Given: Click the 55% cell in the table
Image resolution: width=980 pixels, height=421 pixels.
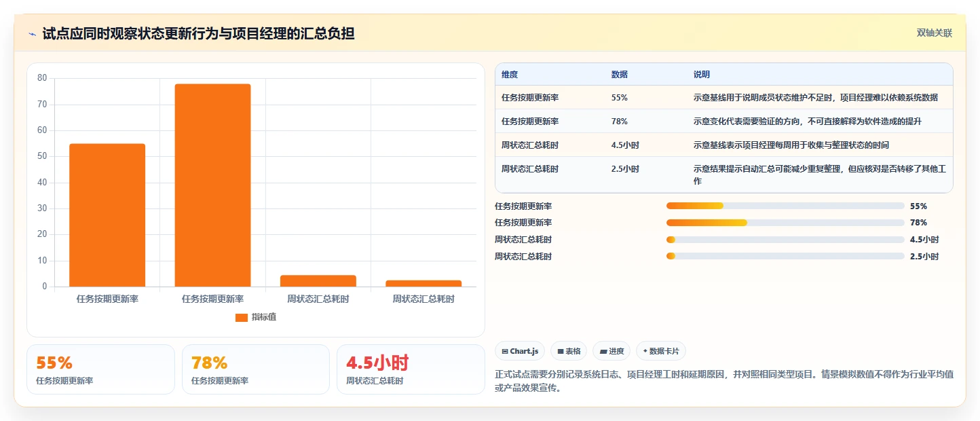Looking at the screenshot, I should pos(620,98).
